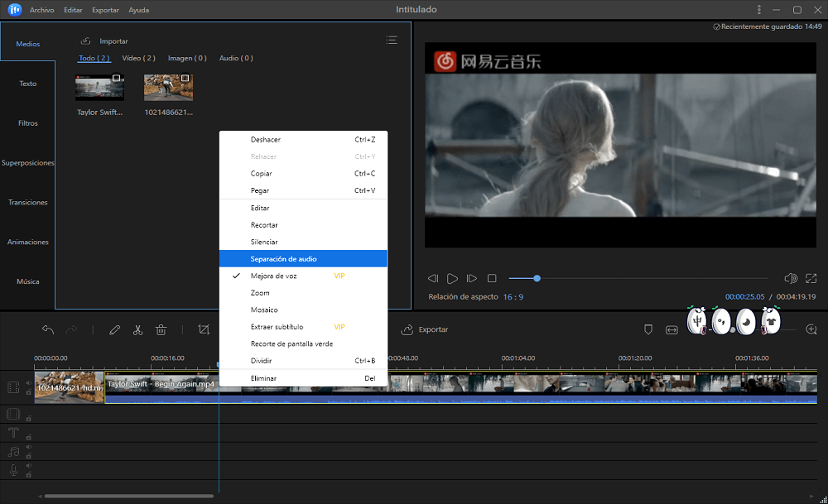Click the preview volume speaker icon

pyautogui.click(x=791, y=278)
